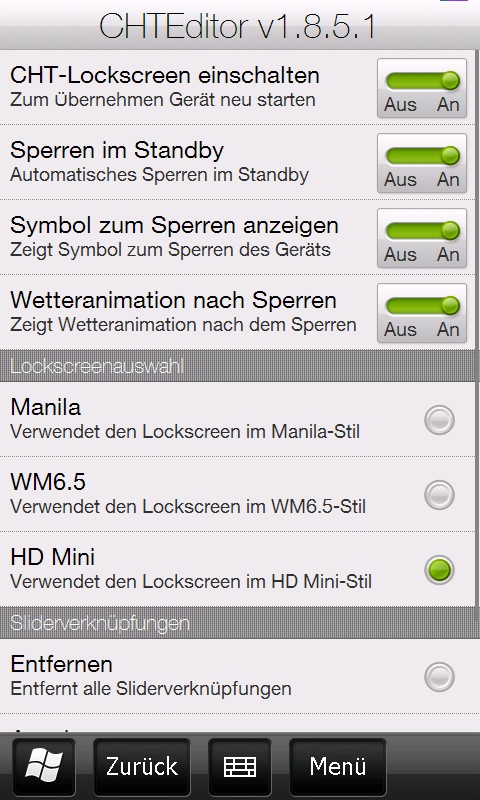Toggle Wetteranimation nach Sperren switch
Image resolution: width=480 pixels, height=800 pixels.
pyautogui.click(x=422, y=313)
